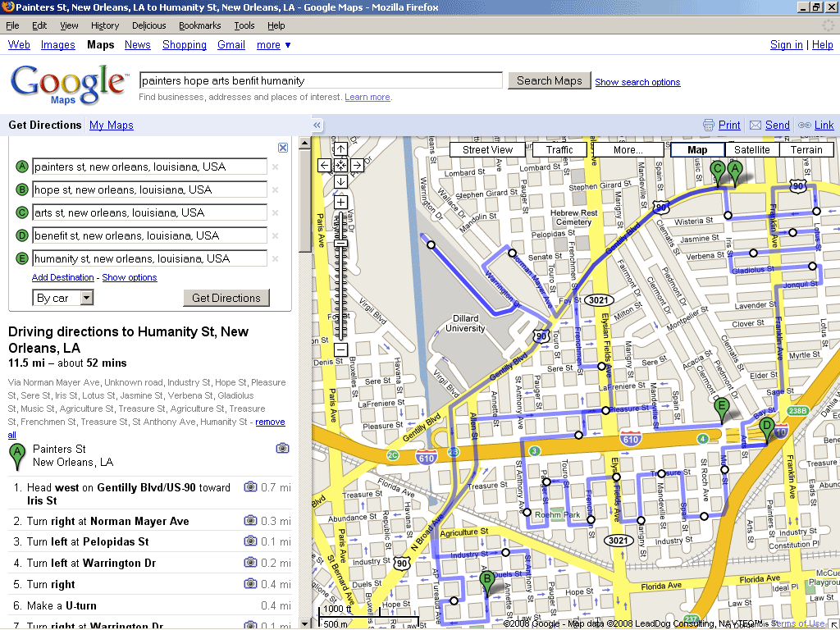Screen dimensions: 840x630
Task: Click the arts st destination field
Action: [149, 212]
